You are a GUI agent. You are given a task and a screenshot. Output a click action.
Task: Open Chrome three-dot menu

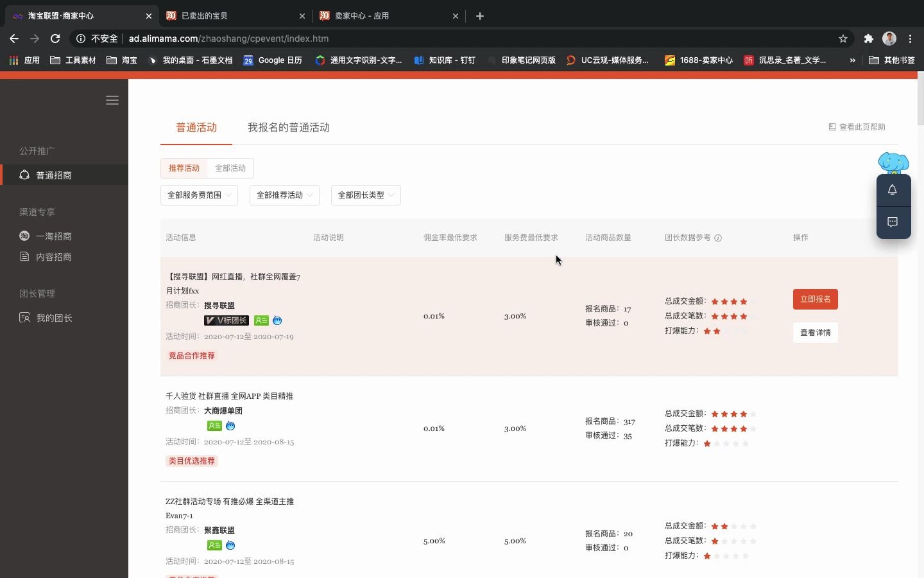[x=911, y=39]
